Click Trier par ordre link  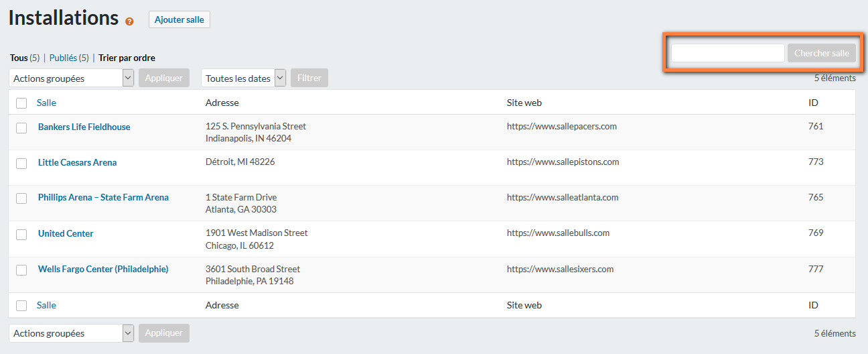click(127, 58)
